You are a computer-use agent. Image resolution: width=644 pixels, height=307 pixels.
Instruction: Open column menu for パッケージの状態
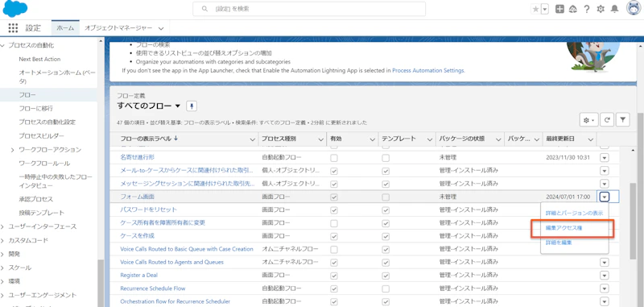(498, 139)
